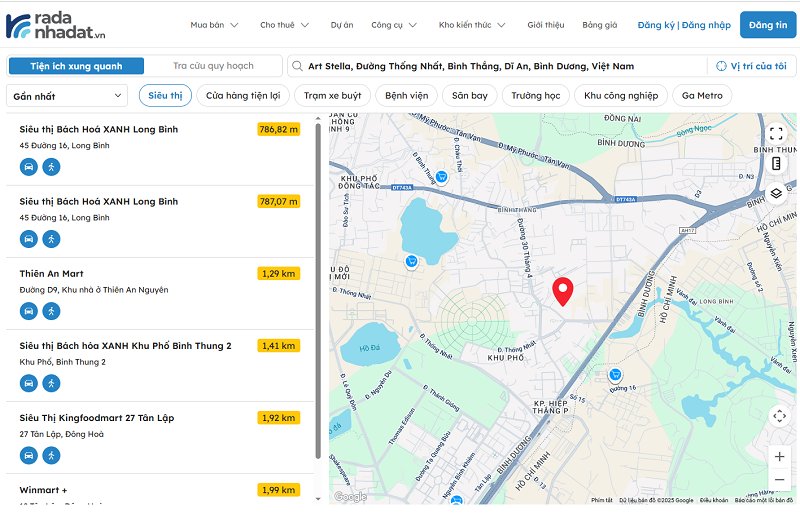The width and height of the screenshot is (800, 518).
Task: Click the walking directions icon for Siêu Thị Kingfoodmart
Action: (51, 455)
